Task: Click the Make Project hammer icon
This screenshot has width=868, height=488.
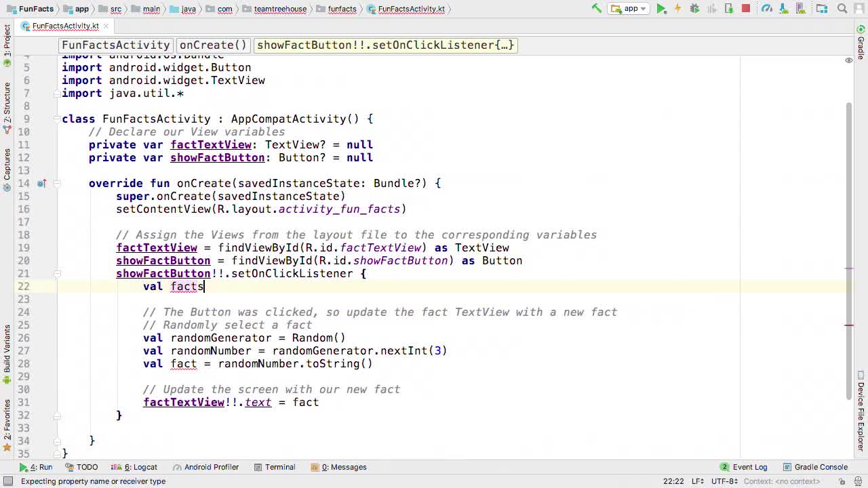Action: click(x=597, y=9)
